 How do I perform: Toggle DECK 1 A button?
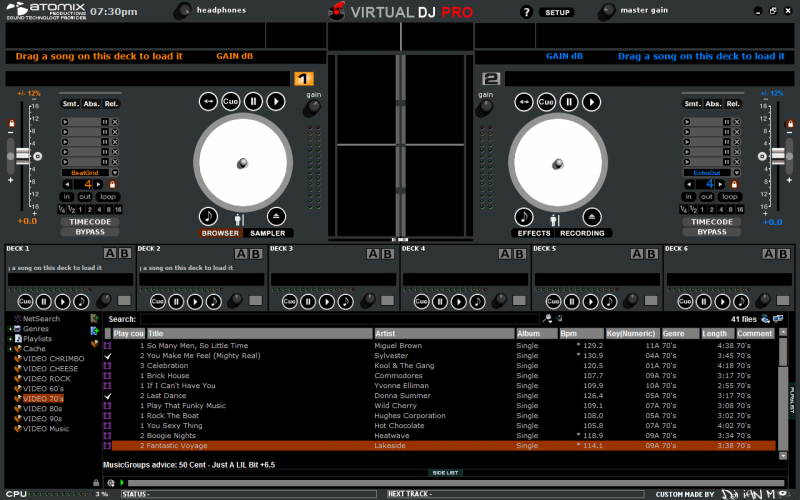click(110, 254)
